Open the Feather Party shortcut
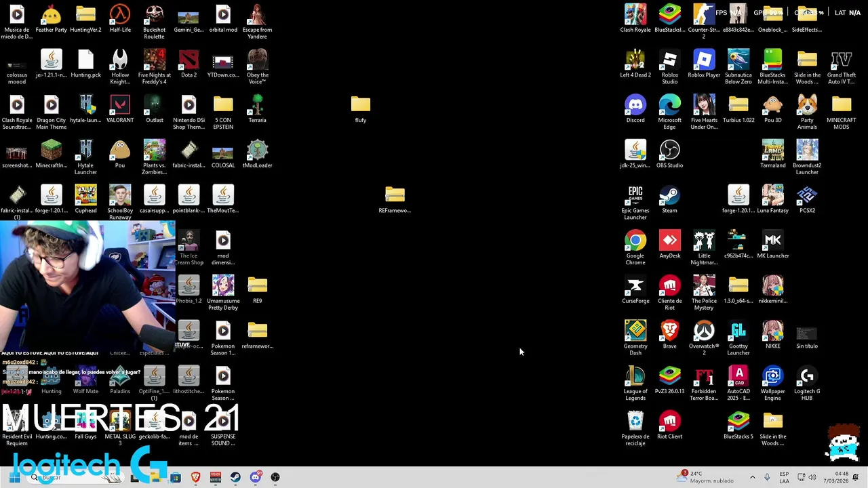The height and width of the screenshot is (488, 868). 51,19
